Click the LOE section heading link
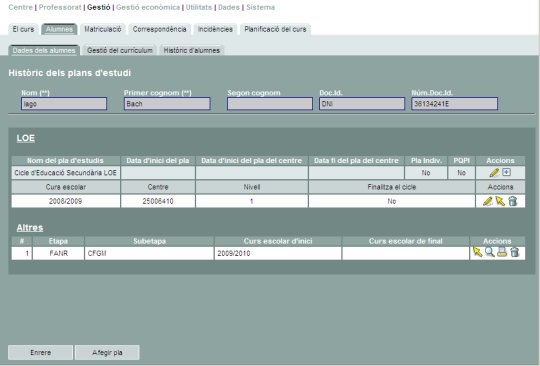 point(26,138)
